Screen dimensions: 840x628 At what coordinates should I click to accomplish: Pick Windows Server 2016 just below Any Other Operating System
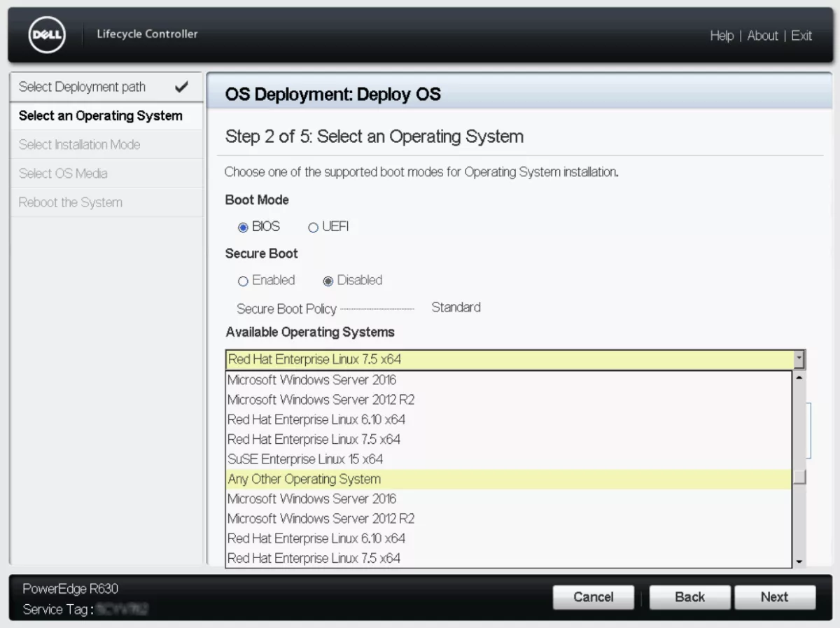coord(509,499)
